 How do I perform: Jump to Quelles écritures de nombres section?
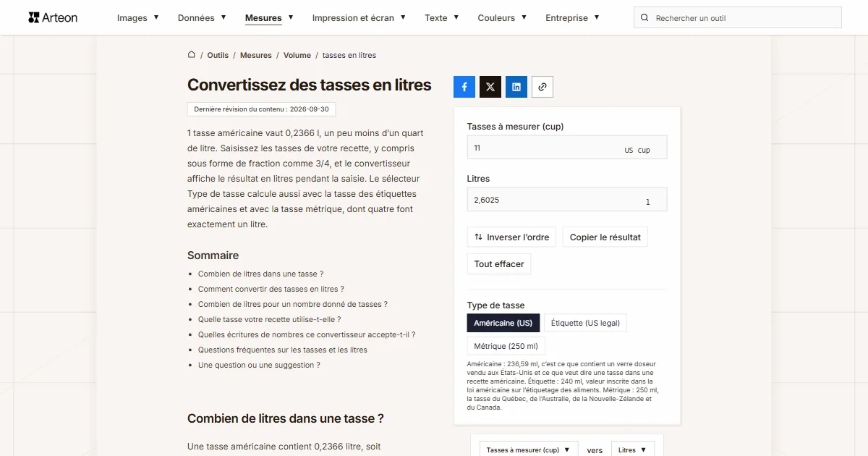click(x=307, y=334)
